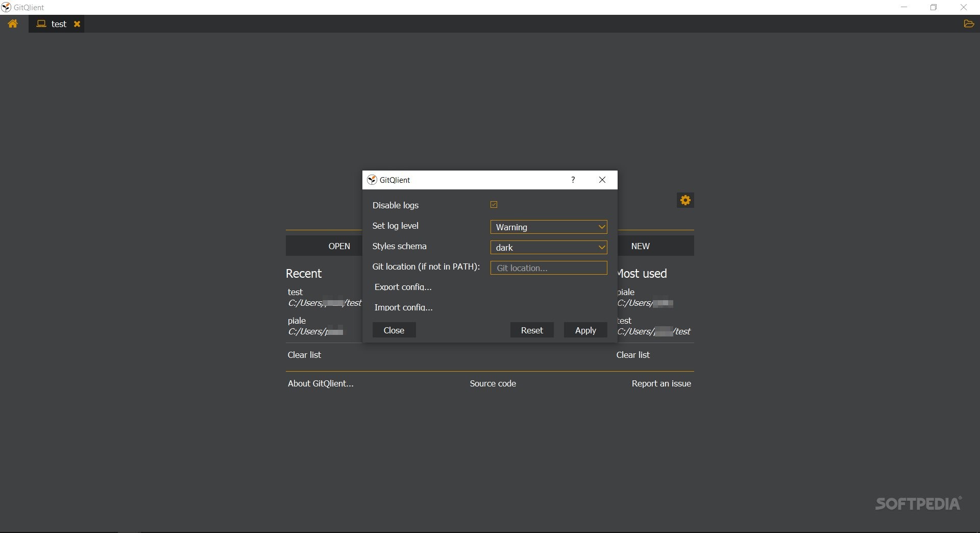Open the Source code link
This screenshot has width=980, height=533.
pos(493,383)
